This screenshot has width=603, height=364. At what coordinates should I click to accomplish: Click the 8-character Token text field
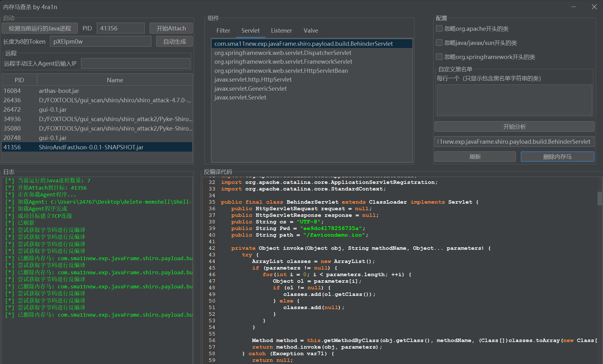(x=100, y=41)
